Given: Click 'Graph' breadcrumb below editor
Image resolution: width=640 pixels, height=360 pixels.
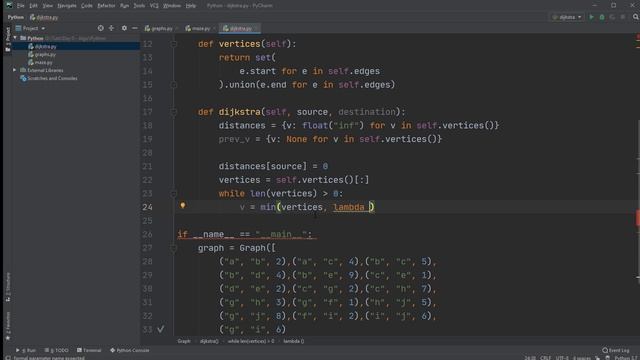Looking at the screenshot, I should 184,341.
